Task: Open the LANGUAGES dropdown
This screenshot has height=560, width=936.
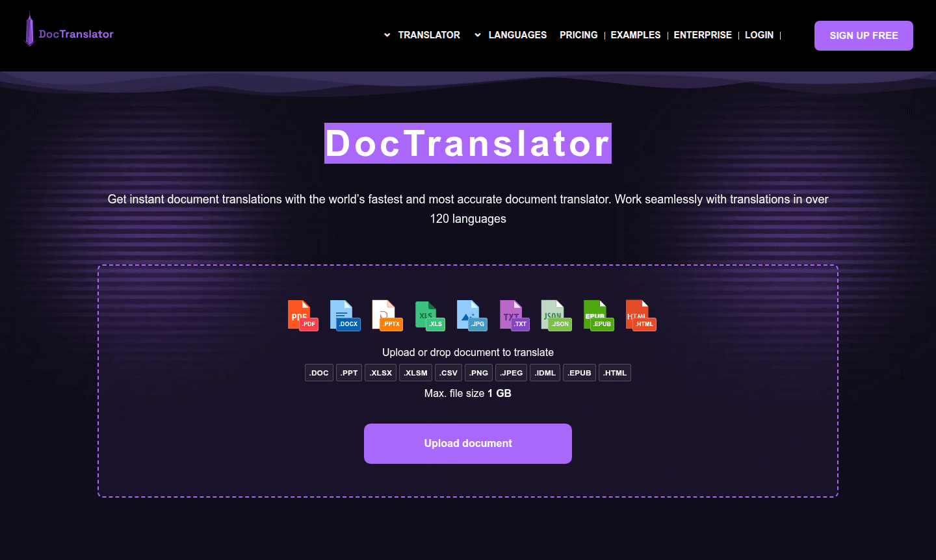Action: [518, 35]
